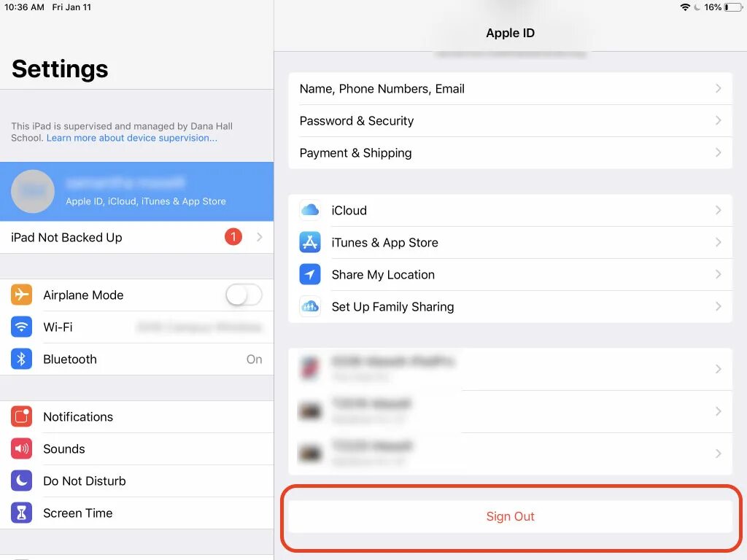Select the Sounds speaker icon
747x560 pixels.
coord(21,448)
